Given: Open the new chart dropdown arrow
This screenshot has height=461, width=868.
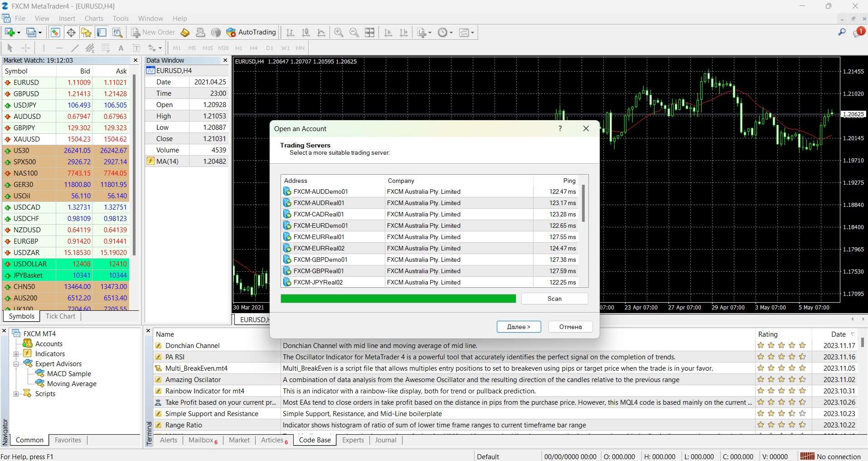Looking at the screenshot, I should click(x=19, y=33).
